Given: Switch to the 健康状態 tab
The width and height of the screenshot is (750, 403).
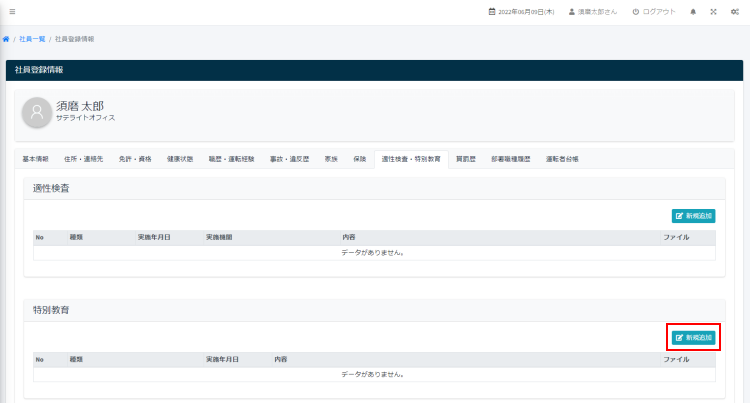Looking at the screenshot, I should (x=180, y=159).
